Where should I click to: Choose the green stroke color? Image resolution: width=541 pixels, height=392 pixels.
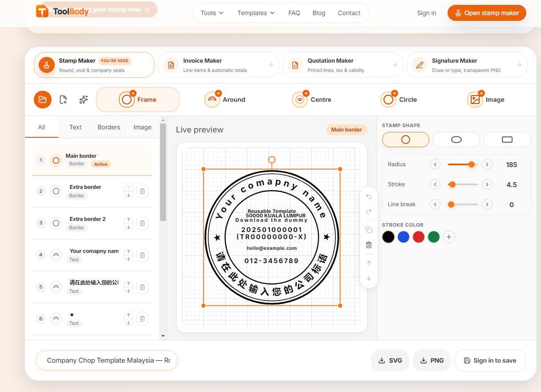tap(434, 237)
